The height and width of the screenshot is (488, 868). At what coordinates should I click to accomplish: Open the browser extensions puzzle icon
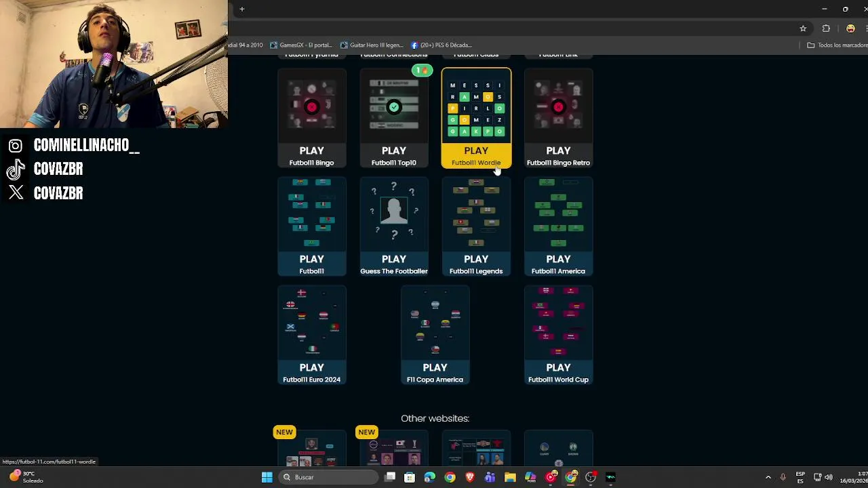click(826, 28)
